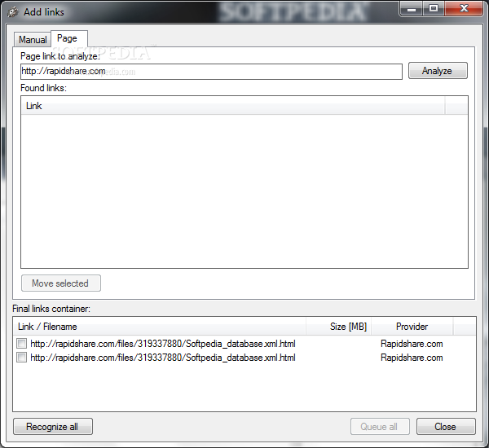489x448 pixels.
Task: Sort by Size [MB] column header
Action: (338, 327)
